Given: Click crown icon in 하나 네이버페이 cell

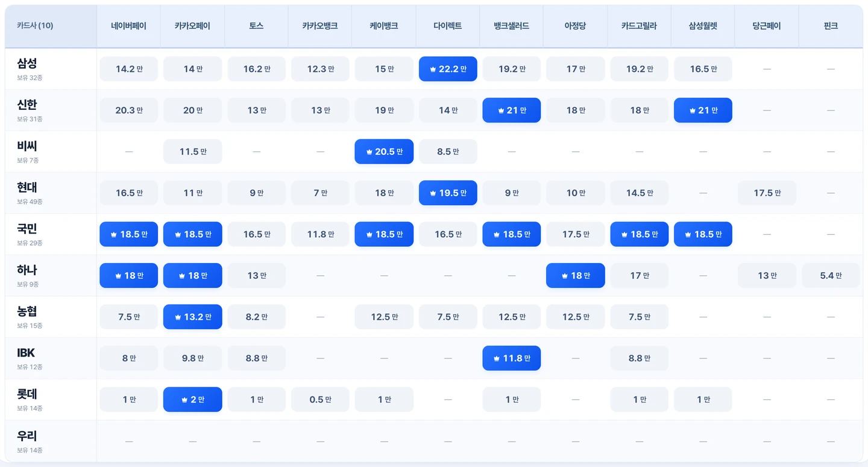Looking at the screenshot, I should click(x=118, y=276).
